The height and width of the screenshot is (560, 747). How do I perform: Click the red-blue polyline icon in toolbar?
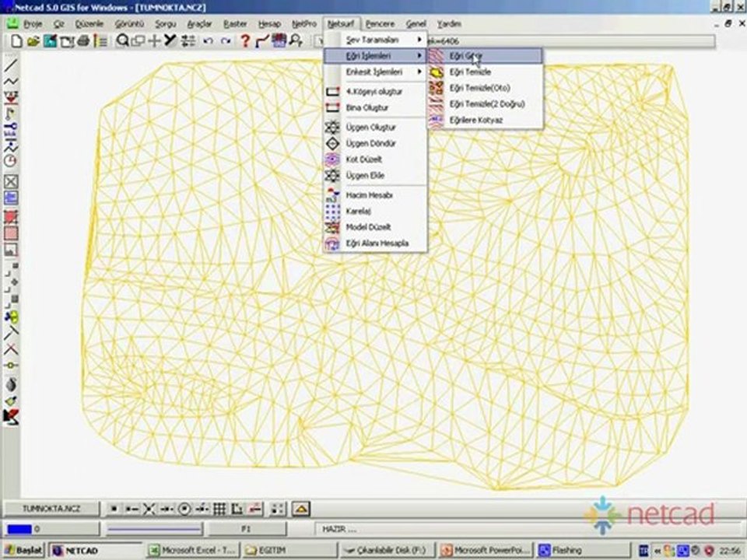point(262,41)
